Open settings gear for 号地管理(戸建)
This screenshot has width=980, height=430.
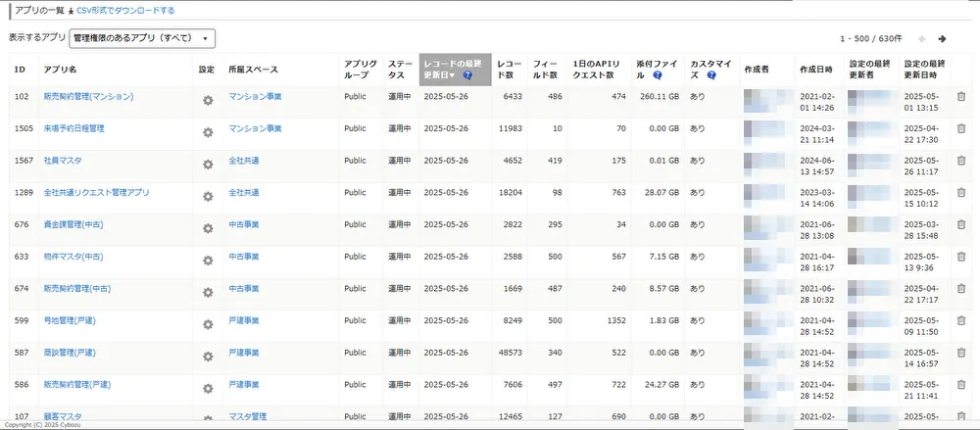pos(207,323)
